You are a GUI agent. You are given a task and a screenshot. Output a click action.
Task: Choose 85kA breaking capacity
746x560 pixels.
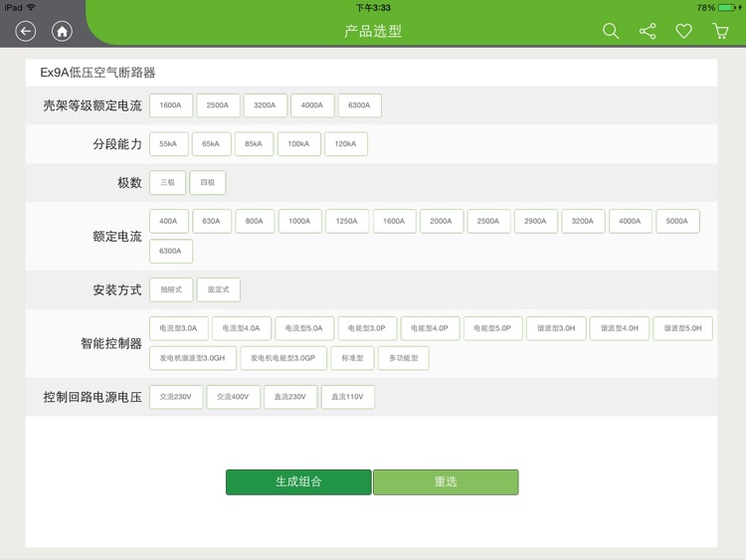pyautogui.click(x=254, y=143)
